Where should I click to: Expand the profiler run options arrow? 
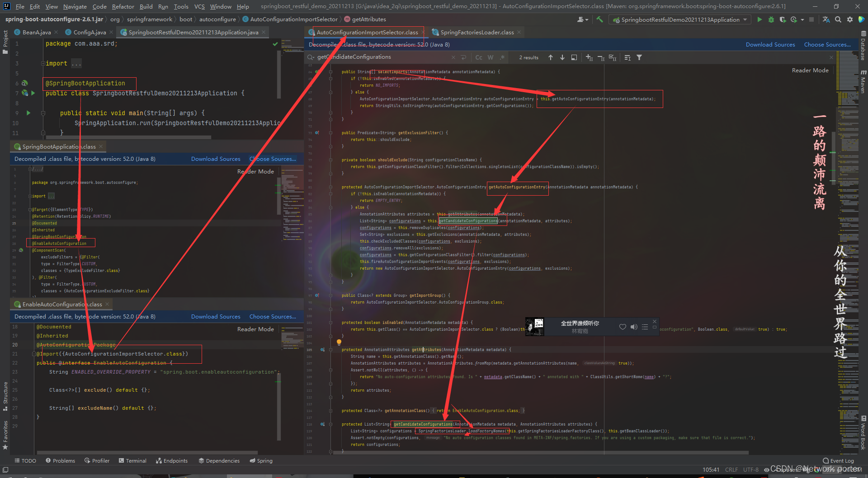click(802, 19)
